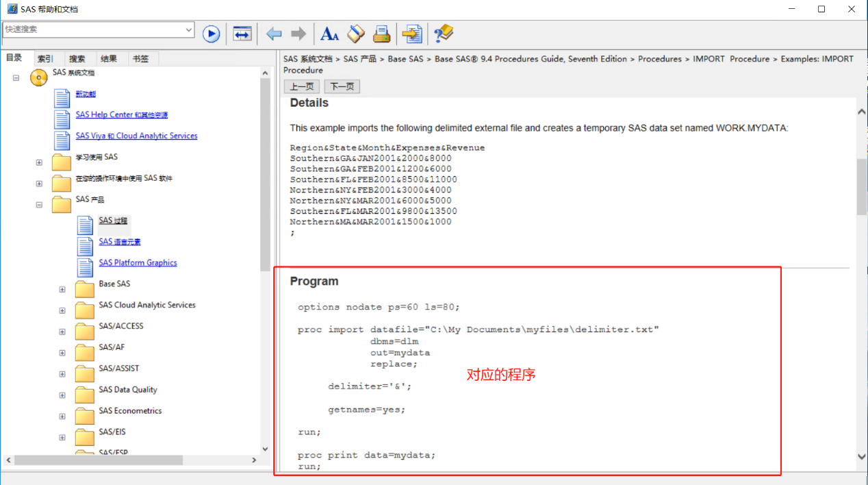Open SAS Platform Graphics link

(138, 263)
